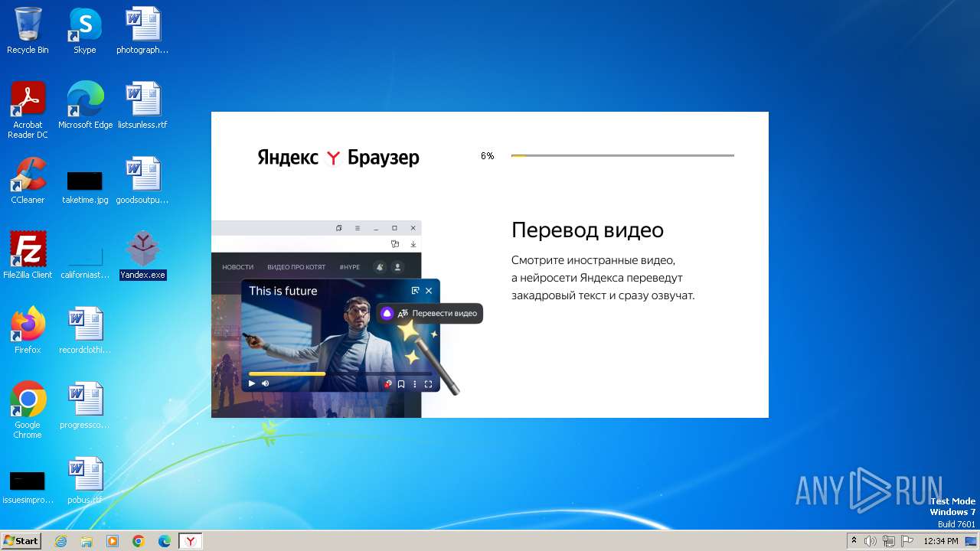Viewport: 980px width, 551px height.
Task: Select the progressco... document icon
Action: coord(85,405)
